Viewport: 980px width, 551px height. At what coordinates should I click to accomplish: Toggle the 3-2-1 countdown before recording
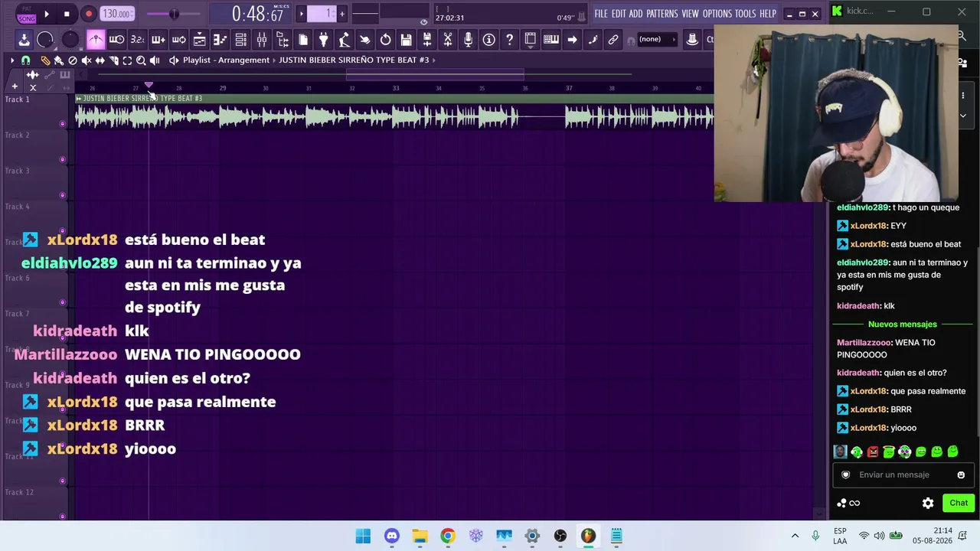tap(137, 40)
